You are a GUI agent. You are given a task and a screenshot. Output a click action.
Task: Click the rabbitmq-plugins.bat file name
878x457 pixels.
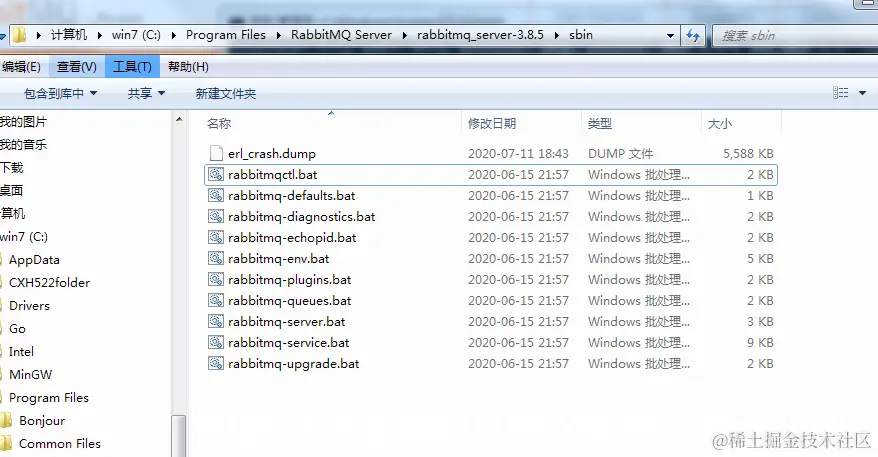coord(289,279)
